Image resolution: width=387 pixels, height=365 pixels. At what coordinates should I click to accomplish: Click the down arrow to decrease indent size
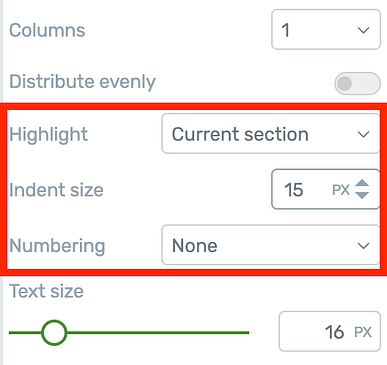coord(362,195)
